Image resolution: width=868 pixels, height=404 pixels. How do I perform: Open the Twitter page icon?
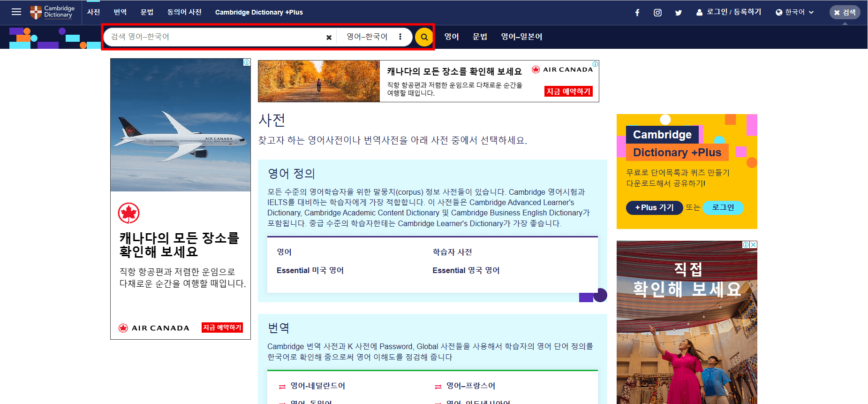point(678,13)
